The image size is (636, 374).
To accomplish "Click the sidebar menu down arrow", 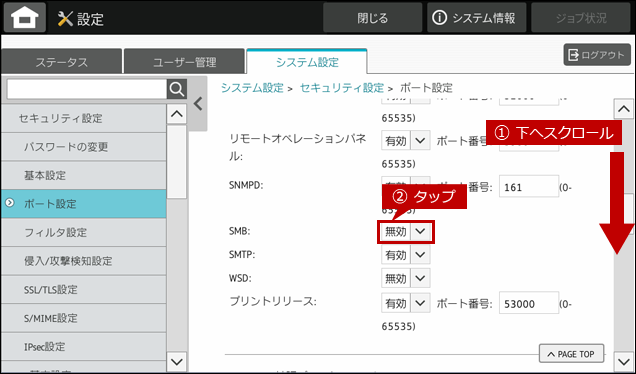I will [x=177, y=361].
